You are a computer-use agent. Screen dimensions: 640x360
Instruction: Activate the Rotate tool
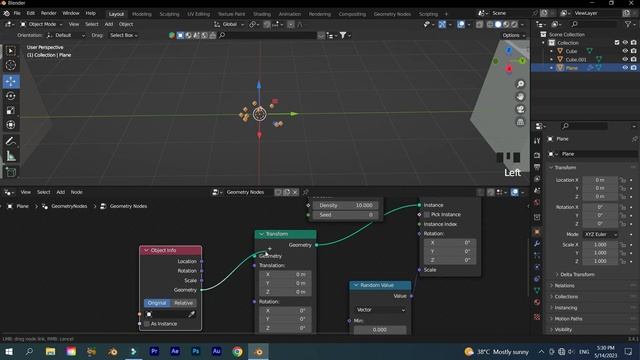tap(11, 96)
